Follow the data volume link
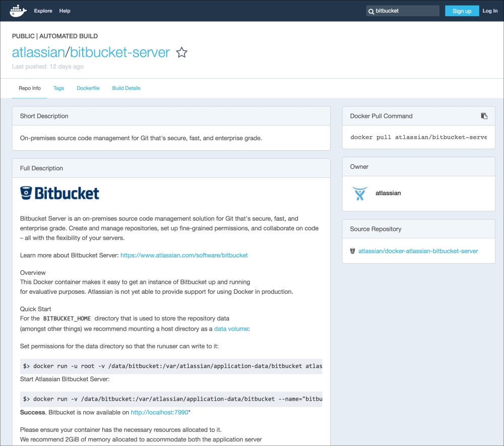504x446 pixels. [x=231, y=329]
